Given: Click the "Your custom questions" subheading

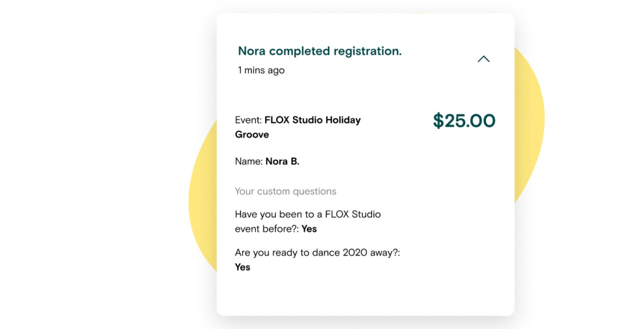Looking at the screenshot, I should point(285,191).
